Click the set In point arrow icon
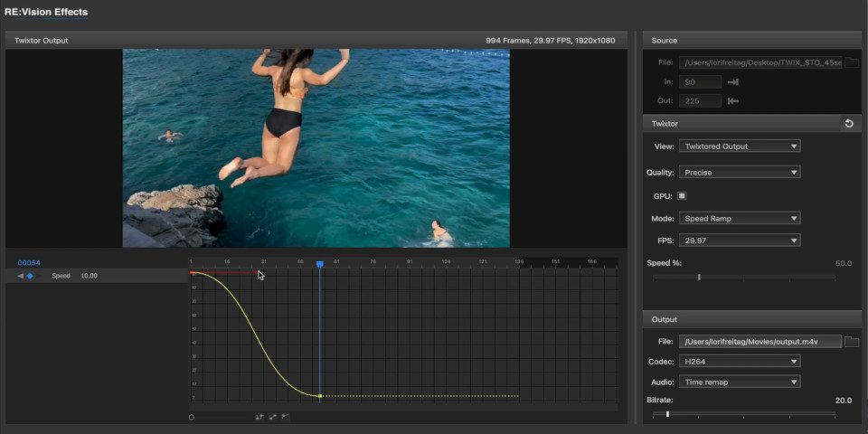Screen dimensions: 868x434 [733, 82]
